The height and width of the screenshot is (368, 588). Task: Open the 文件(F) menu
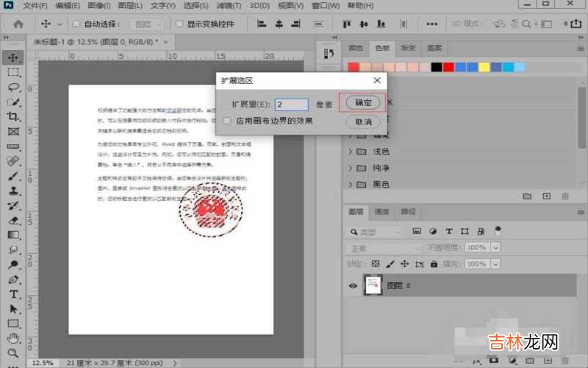[x=35, y=6]
